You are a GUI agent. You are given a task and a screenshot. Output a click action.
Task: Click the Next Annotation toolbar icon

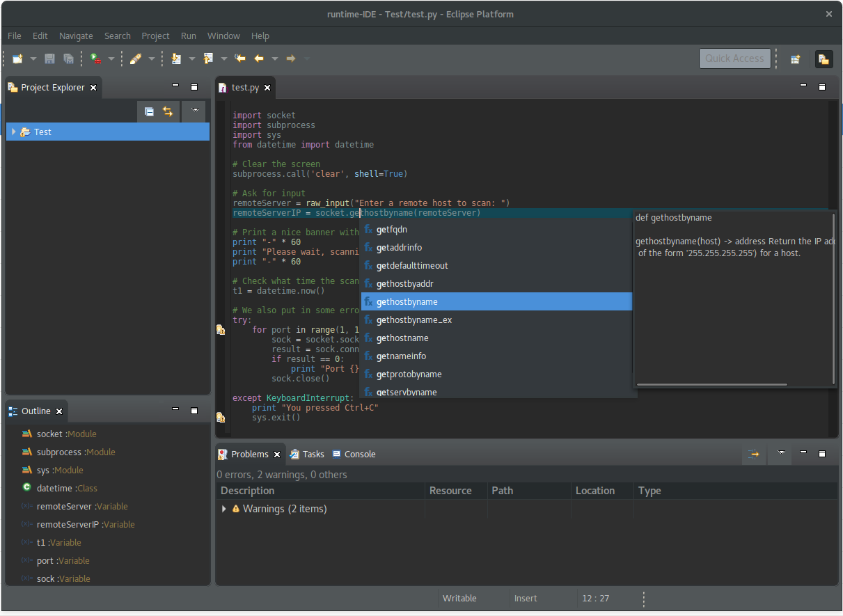click(177, 59)
